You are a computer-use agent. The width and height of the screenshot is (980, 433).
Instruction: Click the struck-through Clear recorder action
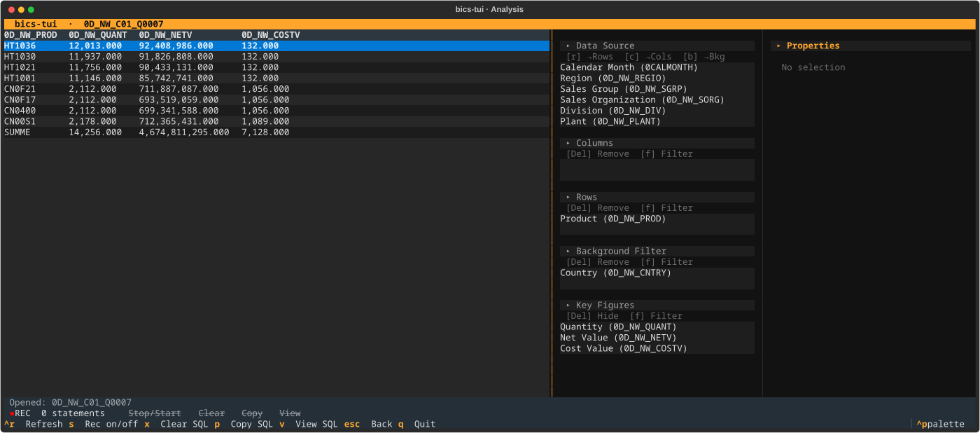[x=211, y=413]
